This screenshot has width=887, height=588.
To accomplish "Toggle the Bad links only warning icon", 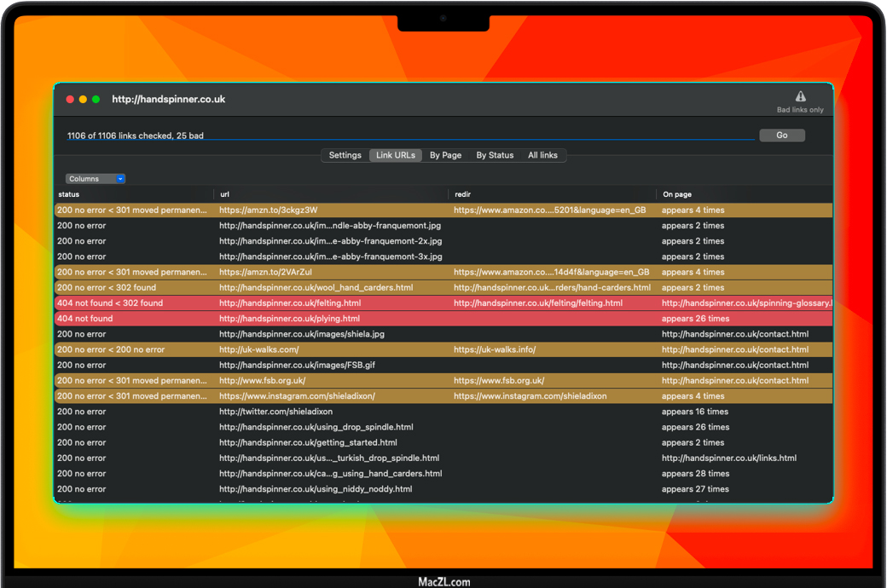I will click(800, 97).
